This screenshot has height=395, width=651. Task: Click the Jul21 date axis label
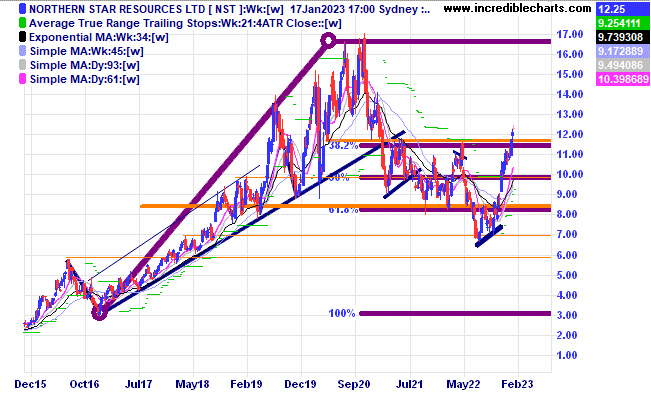tap(409, 384)
